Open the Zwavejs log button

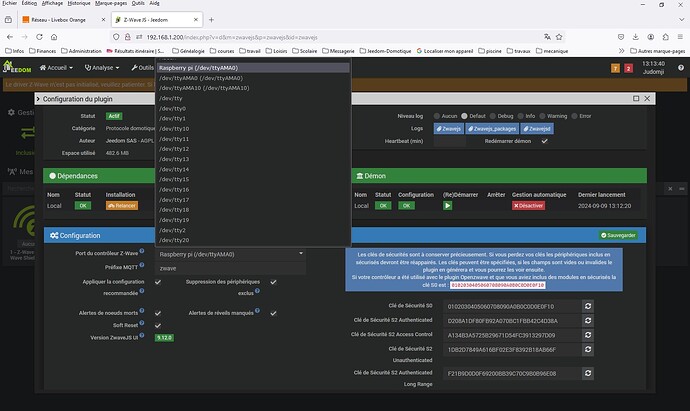click(448, 128)
